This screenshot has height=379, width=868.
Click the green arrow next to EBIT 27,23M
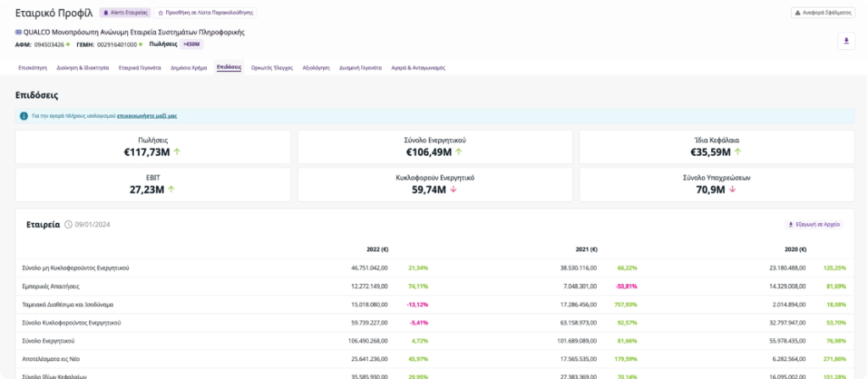click(x=171, y=189)
